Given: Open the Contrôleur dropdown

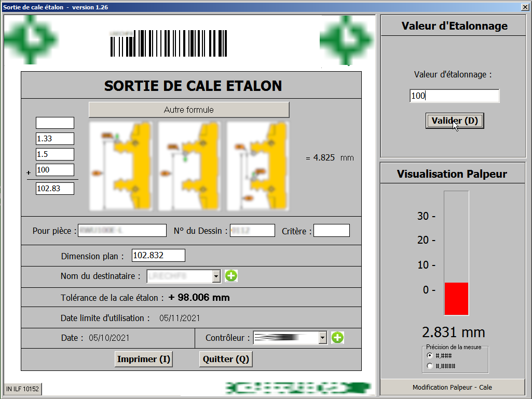Looking at the screenshot, I should (322, 337).
